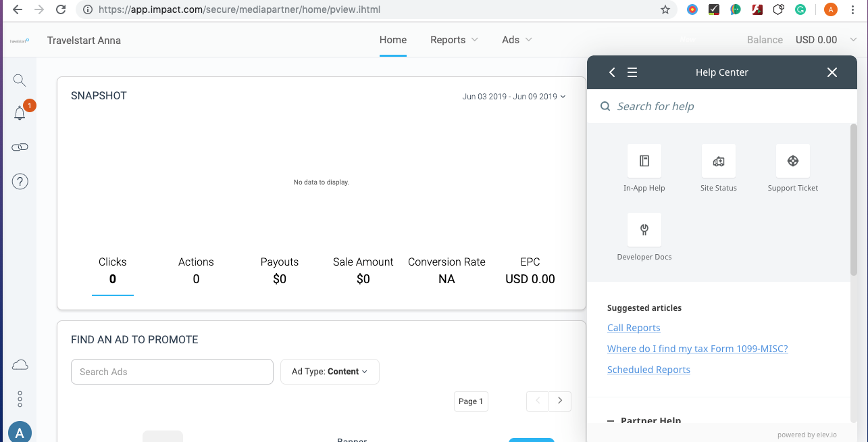The width and height of the screenshot is (868, 442).
Task: Click the Search Ads input field
Action: 172,372
